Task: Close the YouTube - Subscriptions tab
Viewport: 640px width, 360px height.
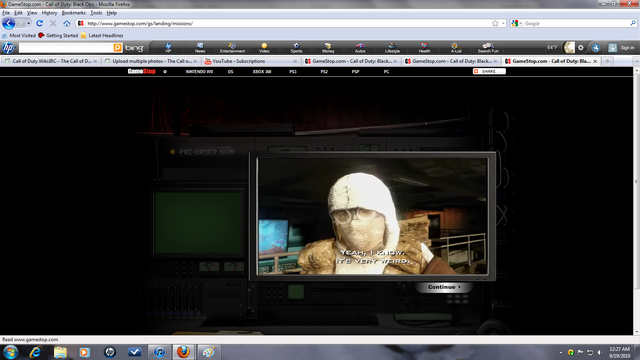Action: pos(295,61)
